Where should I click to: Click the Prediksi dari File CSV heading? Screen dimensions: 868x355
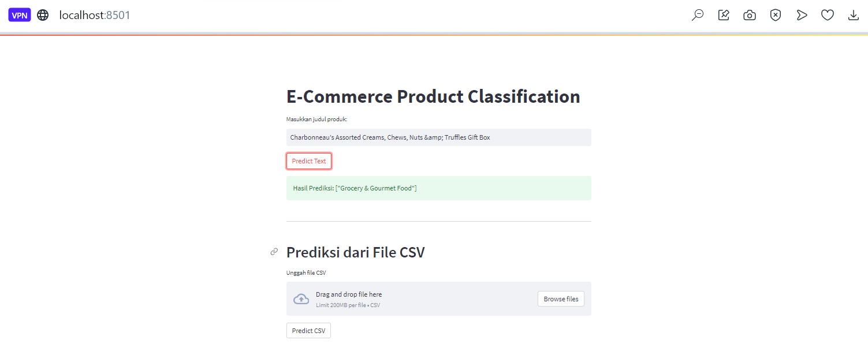coord(356,252)
